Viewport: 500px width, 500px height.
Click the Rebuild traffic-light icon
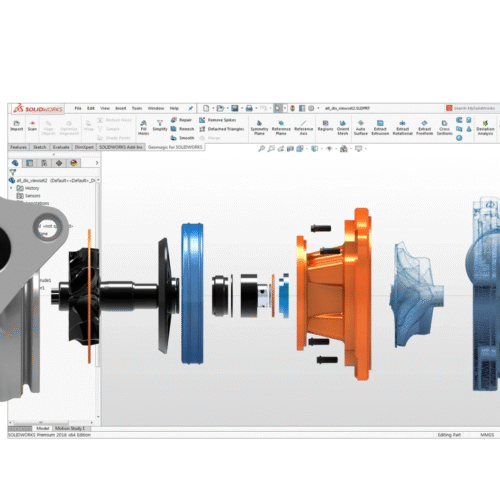292,108
